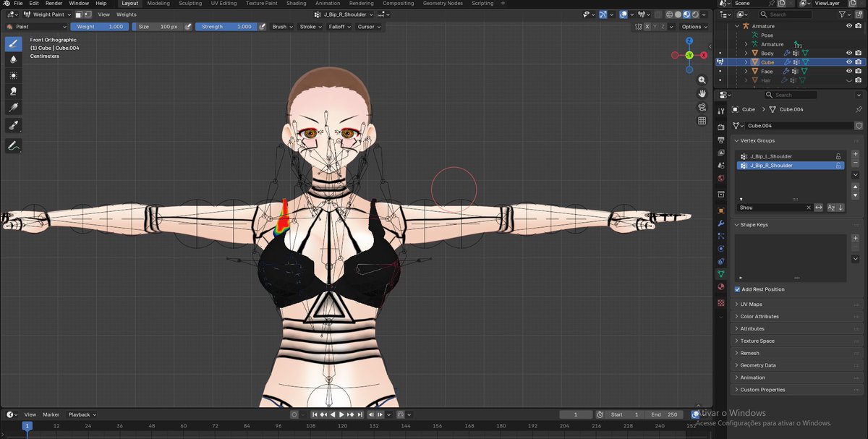Open the Stroke settings popover
The width and height of the screenshot is (868, 439).
coord(310,27)
